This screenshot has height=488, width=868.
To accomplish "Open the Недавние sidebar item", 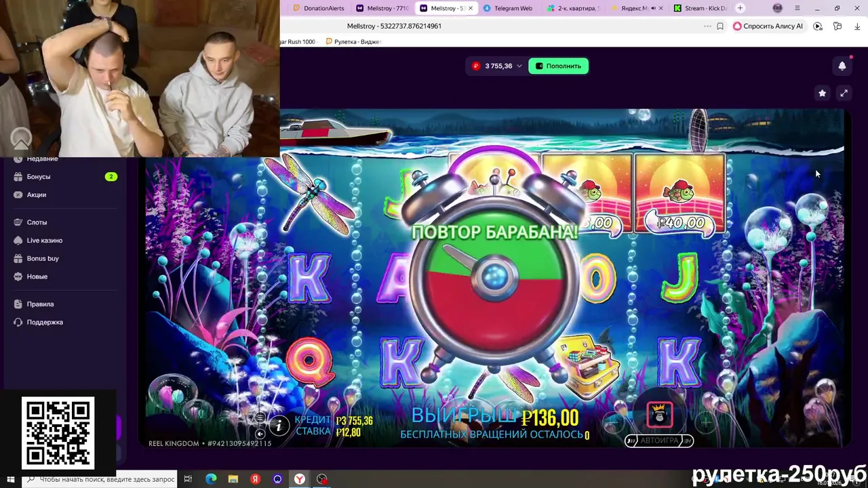I will (x=42, y=159).
